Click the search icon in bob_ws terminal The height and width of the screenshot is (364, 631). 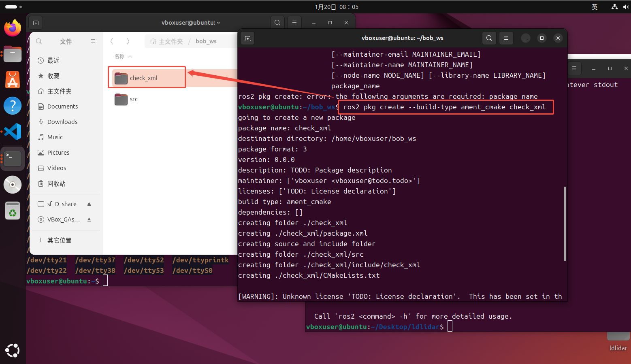[x=489, y=38]
